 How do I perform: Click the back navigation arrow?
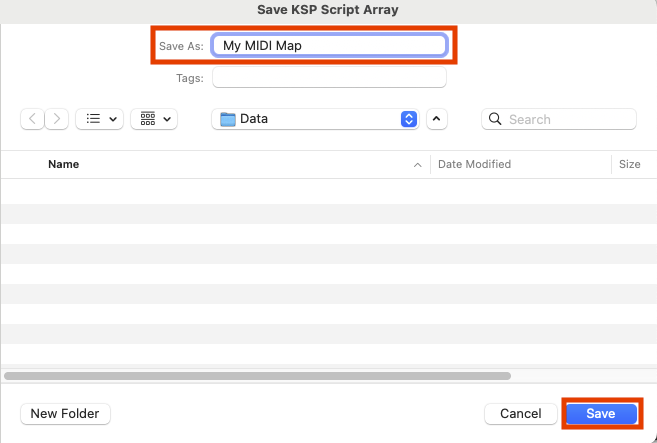[33, 119]
